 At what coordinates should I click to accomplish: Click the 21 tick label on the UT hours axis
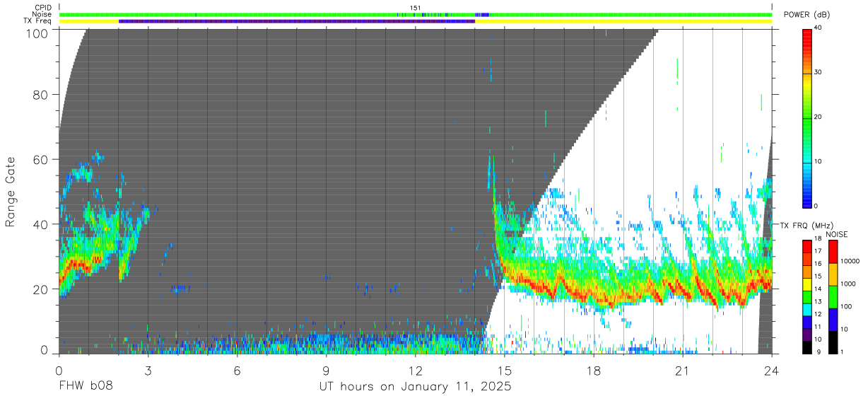click(683, 371)
